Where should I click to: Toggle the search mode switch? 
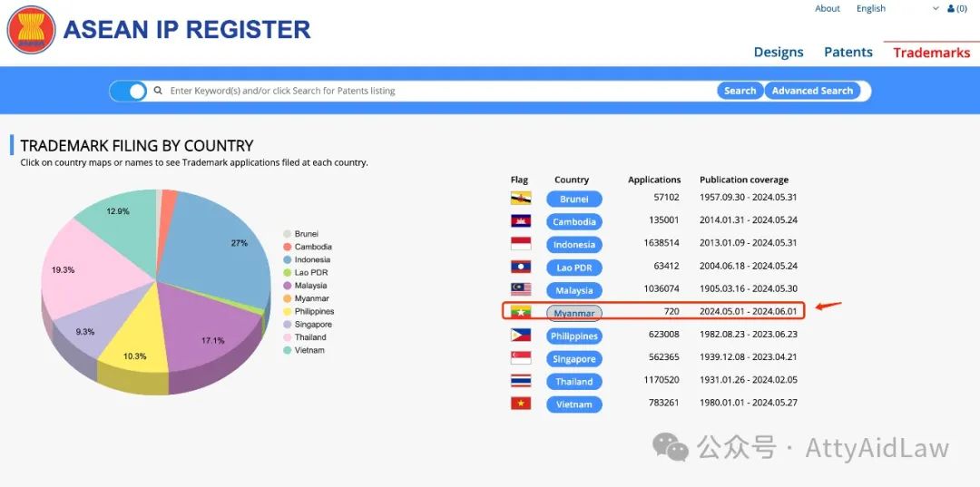(x=129, y=92)
